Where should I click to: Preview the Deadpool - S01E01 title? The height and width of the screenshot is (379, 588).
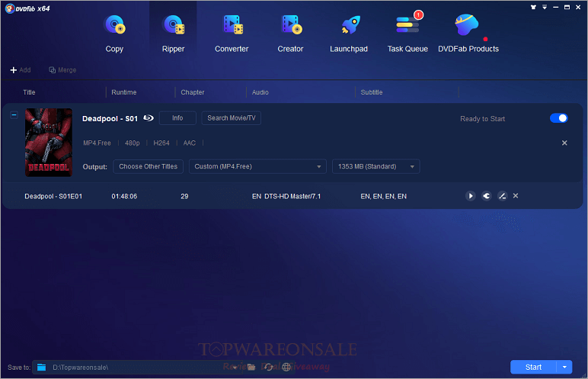(x=470, y=196)
